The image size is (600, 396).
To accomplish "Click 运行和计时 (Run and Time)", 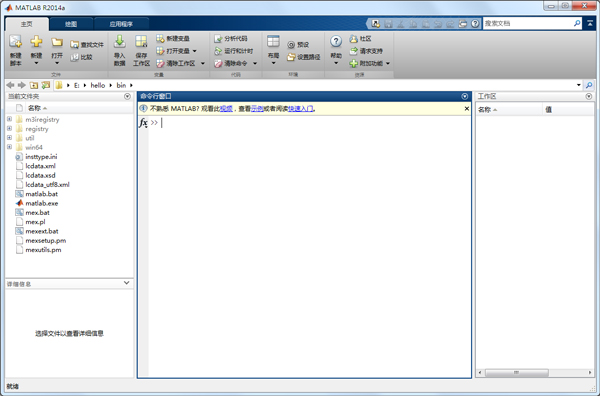I will (x=234, y=51).
